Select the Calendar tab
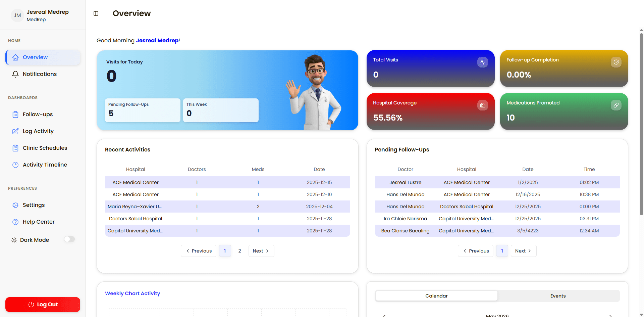644x317 pixels. [436, 296]
